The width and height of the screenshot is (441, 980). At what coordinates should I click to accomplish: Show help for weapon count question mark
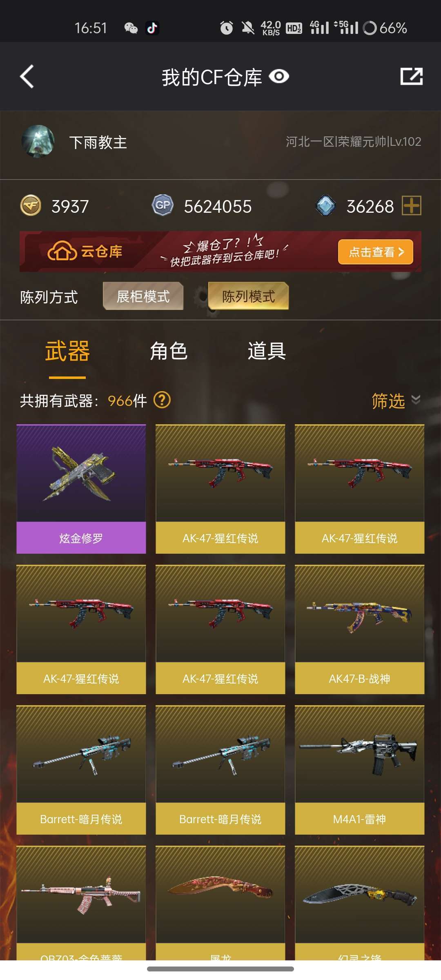point(162,400)
